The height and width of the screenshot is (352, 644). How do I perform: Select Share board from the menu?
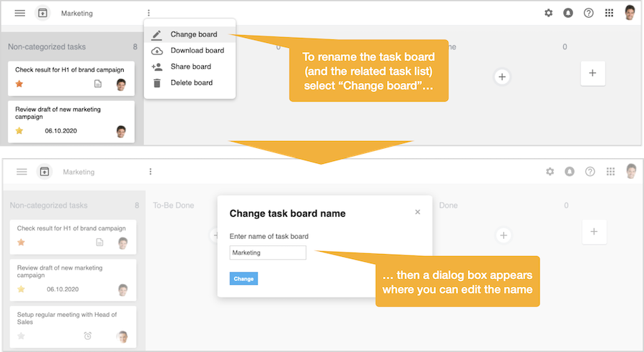click(x=190, y=67)
